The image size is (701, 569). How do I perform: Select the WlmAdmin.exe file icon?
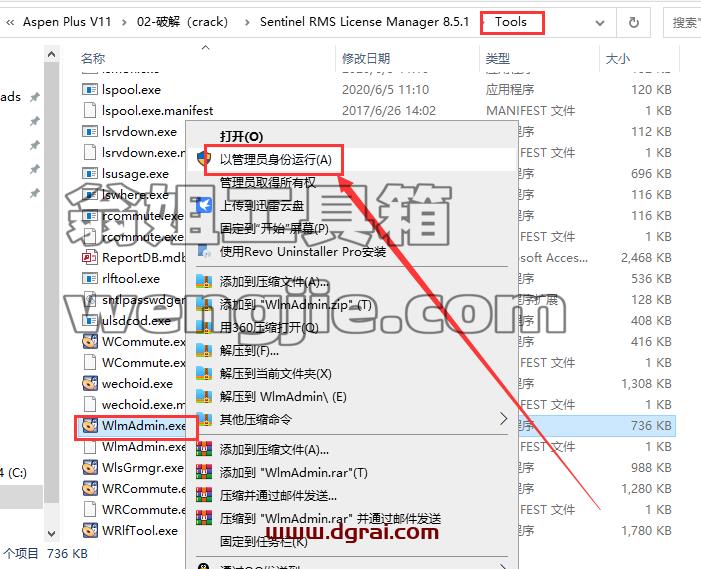click(x=90, y=426)
